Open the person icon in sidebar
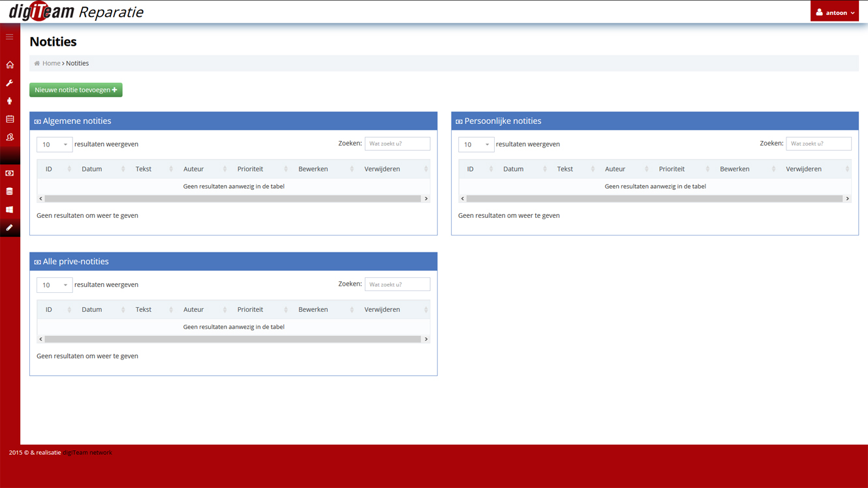The image size is (868, 488). [x=10, y=101]
